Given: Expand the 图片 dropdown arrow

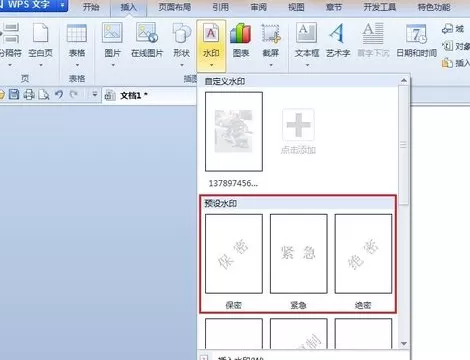Looking at the screenshot, I should pos(113,65).
